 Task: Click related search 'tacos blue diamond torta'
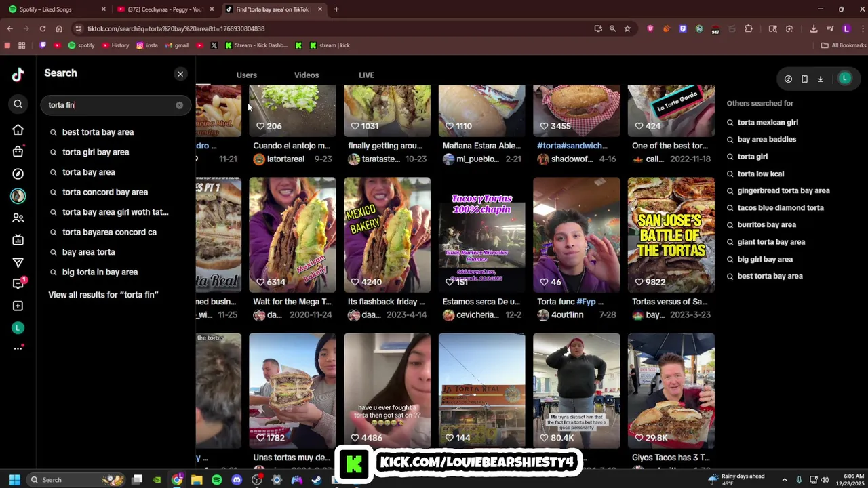781,208
